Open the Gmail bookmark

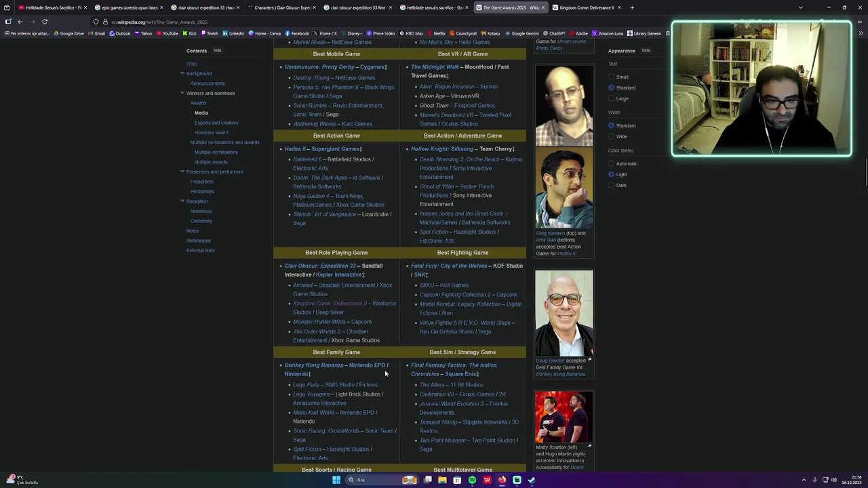tap(96, 33)
